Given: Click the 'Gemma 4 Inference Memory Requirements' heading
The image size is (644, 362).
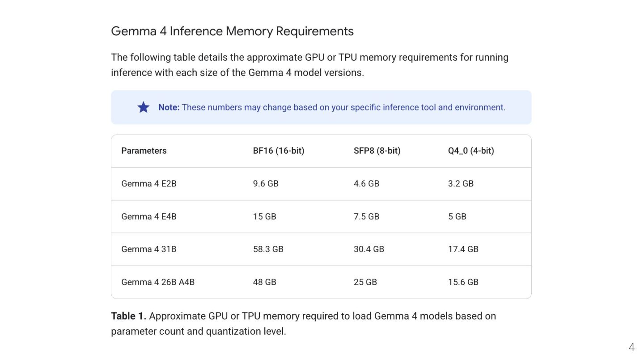Looking at the screenshot, I should (x=232, y=31).
